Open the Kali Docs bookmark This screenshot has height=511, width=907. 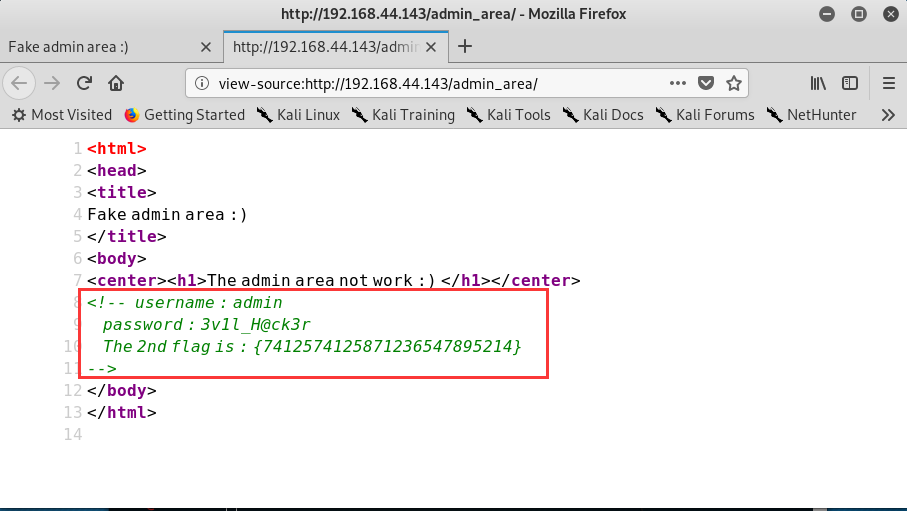tap(603, 115)
